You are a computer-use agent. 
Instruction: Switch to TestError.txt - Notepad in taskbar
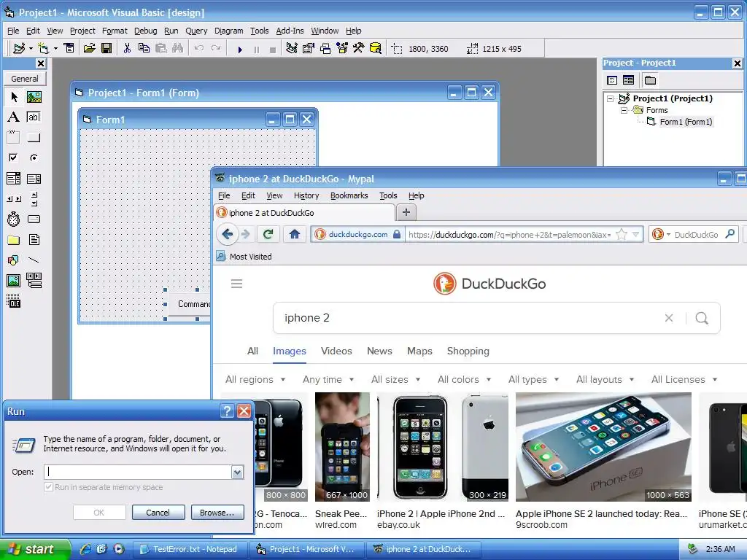click(190, 549)
